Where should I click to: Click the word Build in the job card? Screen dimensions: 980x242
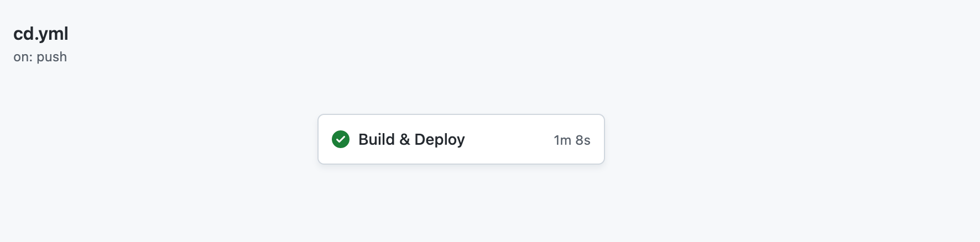(x=377, y=139)
